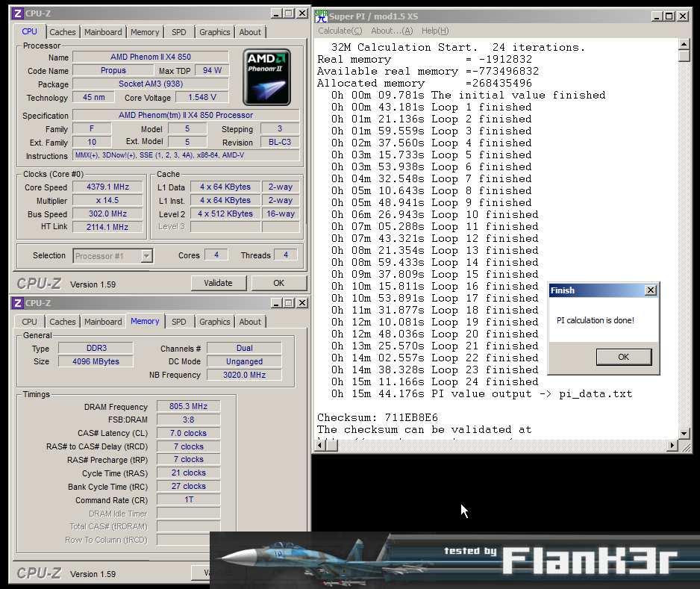Click scroll up arrow in Super PI output

(x=684, y=44)
